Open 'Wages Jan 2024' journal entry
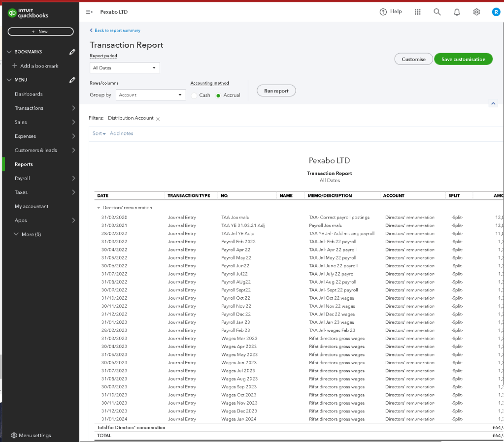504x442 pixels. point(239,419)
